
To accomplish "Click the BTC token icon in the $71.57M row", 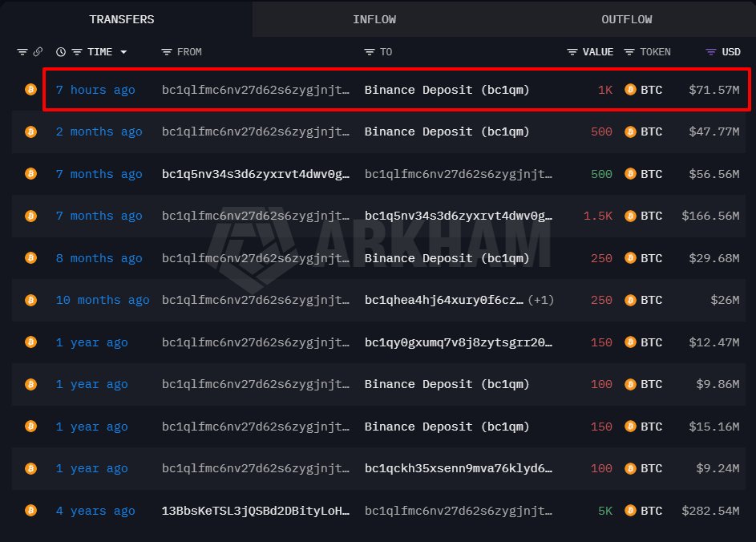I will click(630, 90).
